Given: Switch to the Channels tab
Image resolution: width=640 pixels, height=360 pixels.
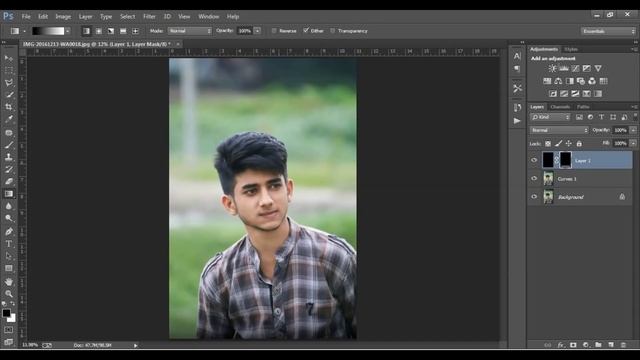Looking at the screenshot, I should pyautogui.click(x=560, y=107).
